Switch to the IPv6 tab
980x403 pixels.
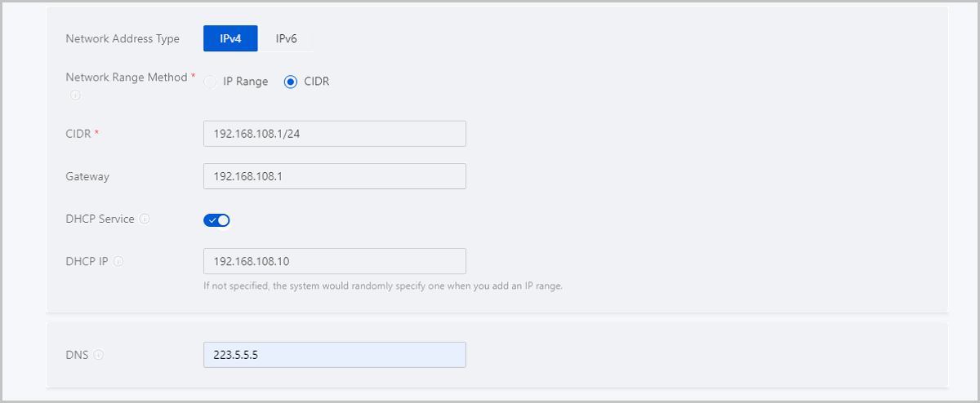(x=286, y=39)
